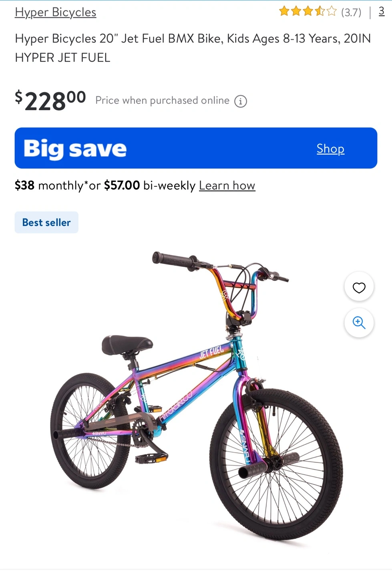Image resolution: width=392 pixels, height=577 pixels.
Task: Tap the bike's front wheel in product photo
Action: click(x=276, y=464)
